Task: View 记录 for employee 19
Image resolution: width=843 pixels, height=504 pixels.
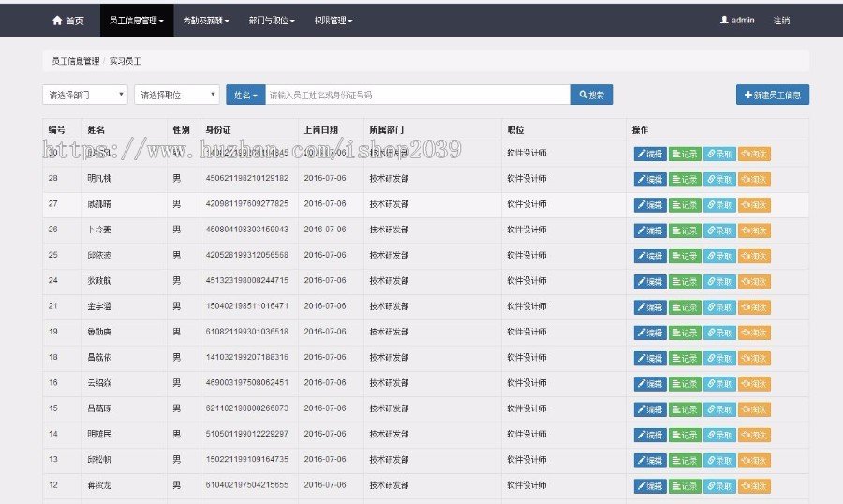Action: (x=685, y=333)
